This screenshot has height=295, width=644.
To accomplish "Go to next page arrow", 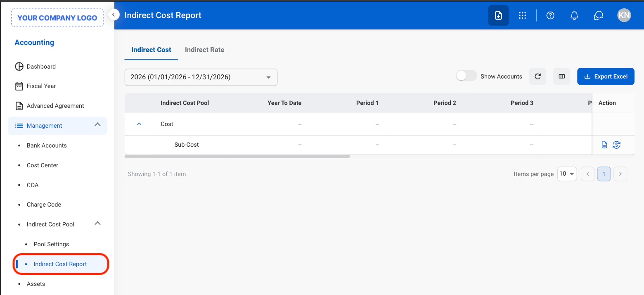I will tap(620, 174).
